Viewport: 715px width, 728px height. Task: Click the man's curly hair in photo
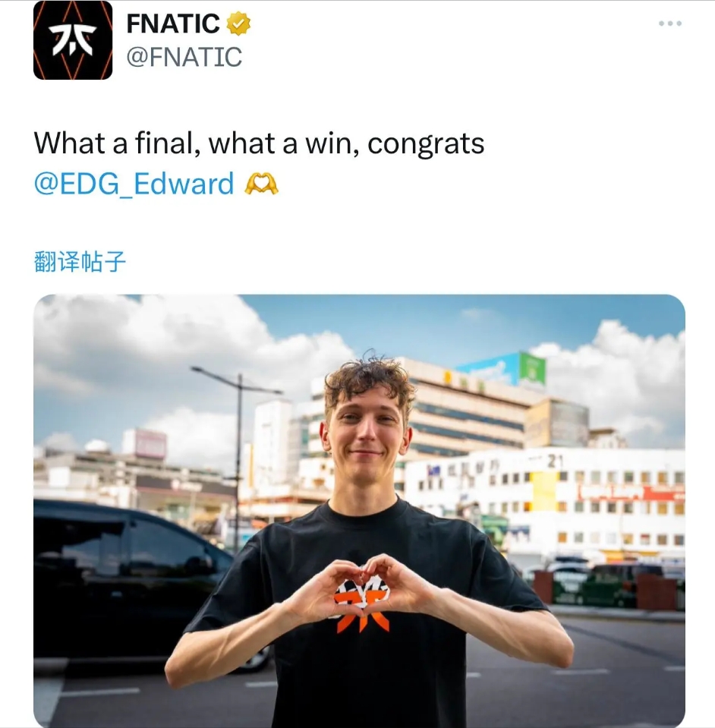tap(369, 380)
